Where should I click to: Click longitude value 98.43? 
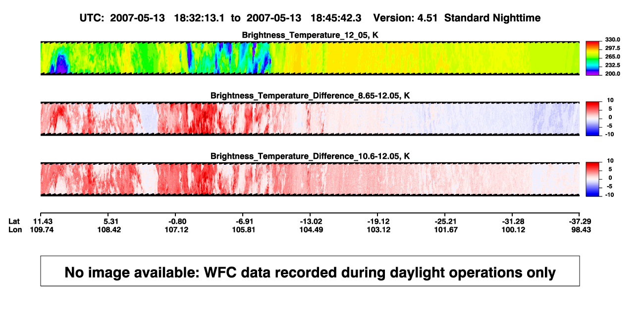580,230
